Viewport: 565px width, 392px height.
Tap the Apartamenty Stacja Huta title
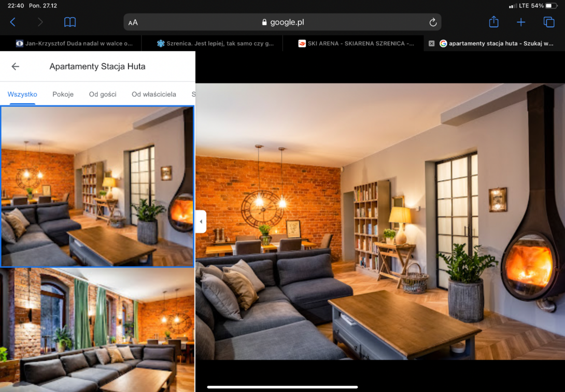pos(97,67)
